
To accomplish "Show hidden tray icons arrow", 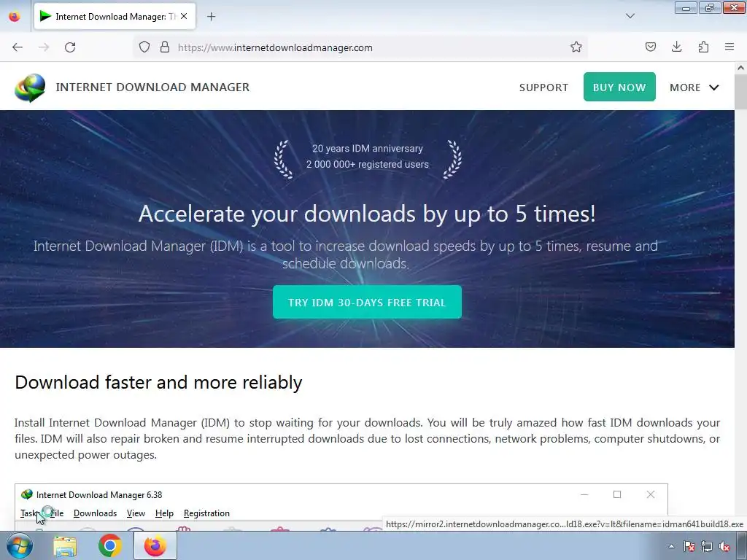I will click(671, 546).
